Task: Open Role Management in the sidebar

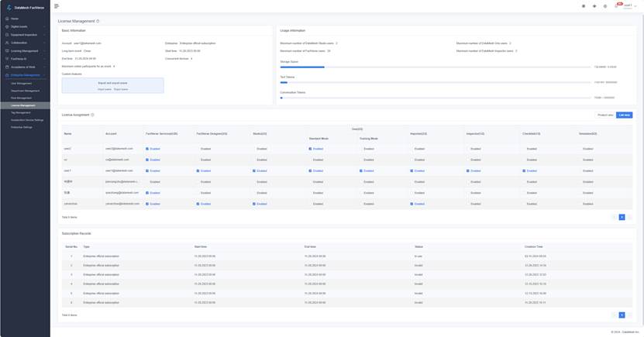Action: [x=22, y=98]
